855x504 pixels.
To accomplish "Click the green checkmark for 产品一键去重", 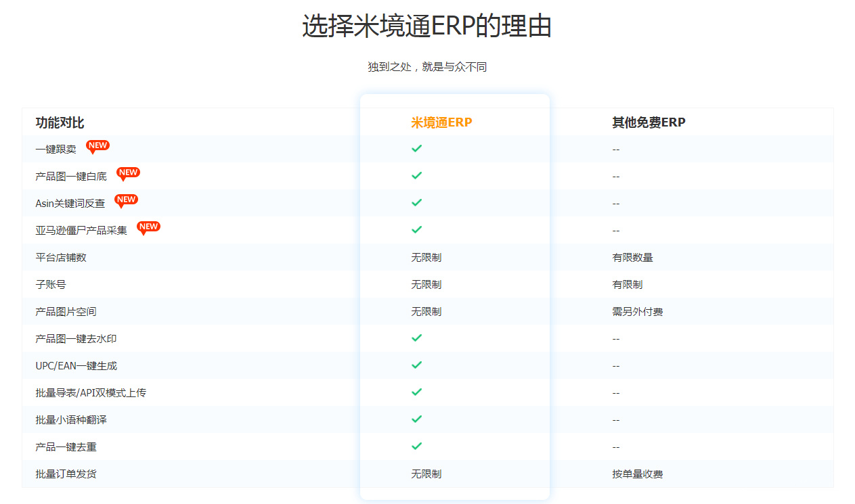I will tap(417, 446).
